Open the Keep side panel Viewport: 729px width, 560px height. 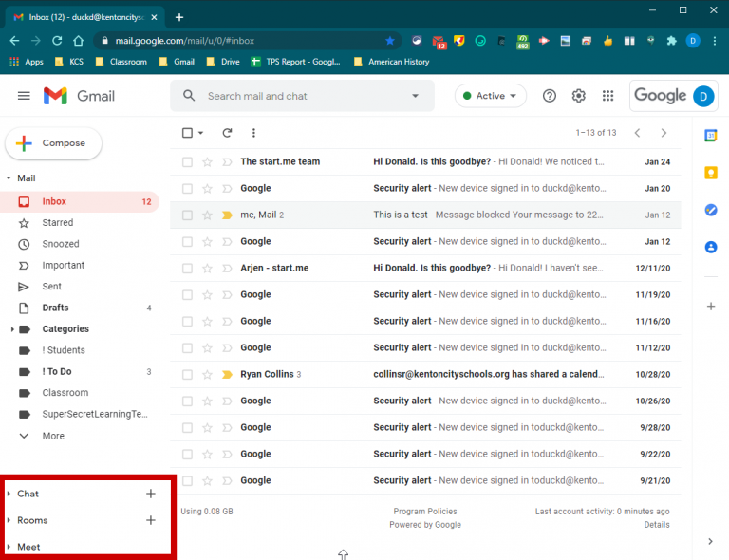[710, 173]
